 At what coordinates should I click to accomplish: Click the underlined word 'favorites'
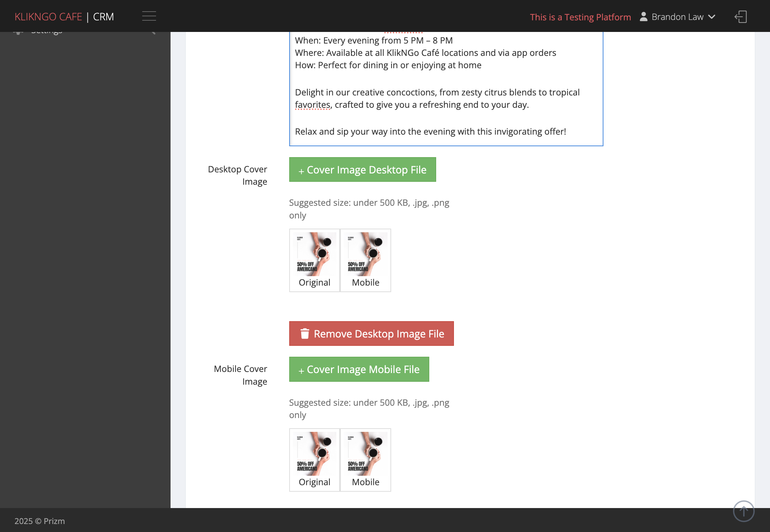312,105
